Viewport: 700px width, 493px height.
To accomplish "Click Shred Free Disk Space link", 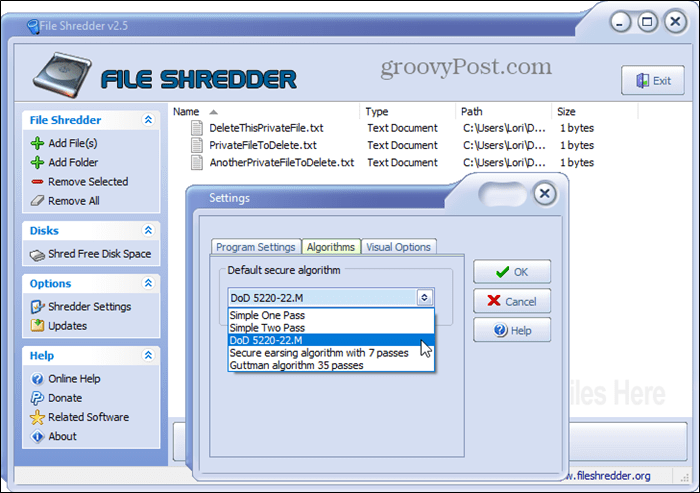I will [100, 254].
